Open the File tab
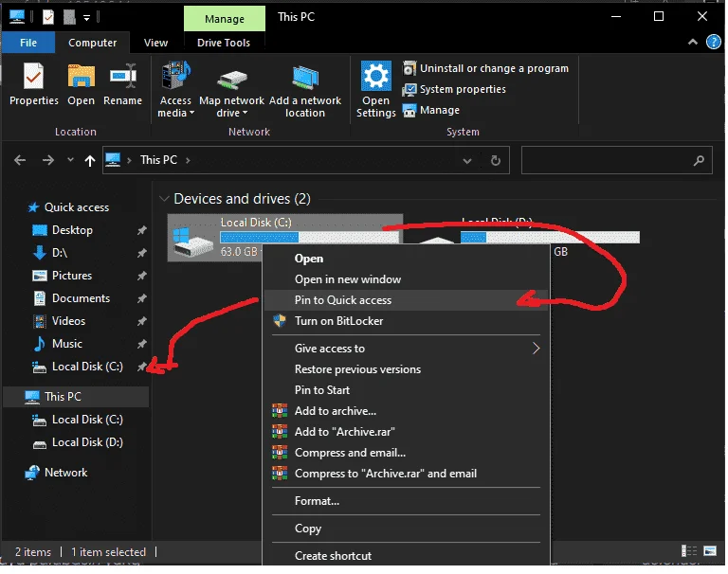The height and width of the screenshot is (574, 728). [28, 43]
